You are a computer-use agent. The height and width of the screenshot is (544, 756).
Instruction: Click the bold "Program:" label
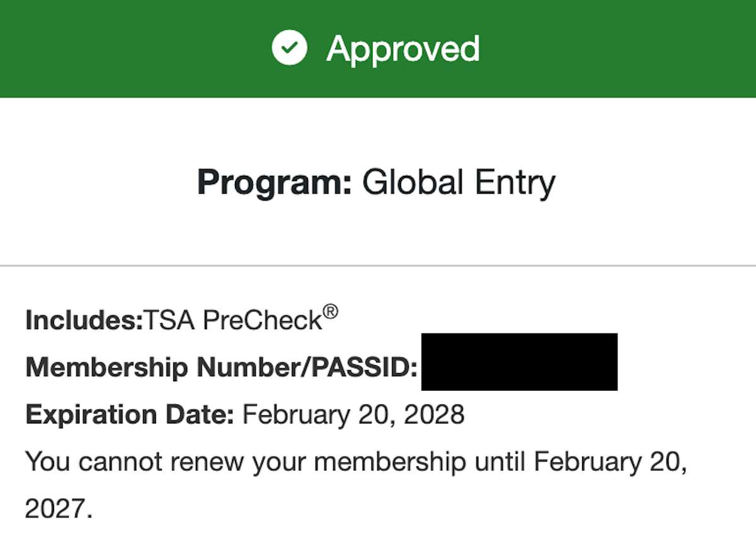click(x=275, y=183)
